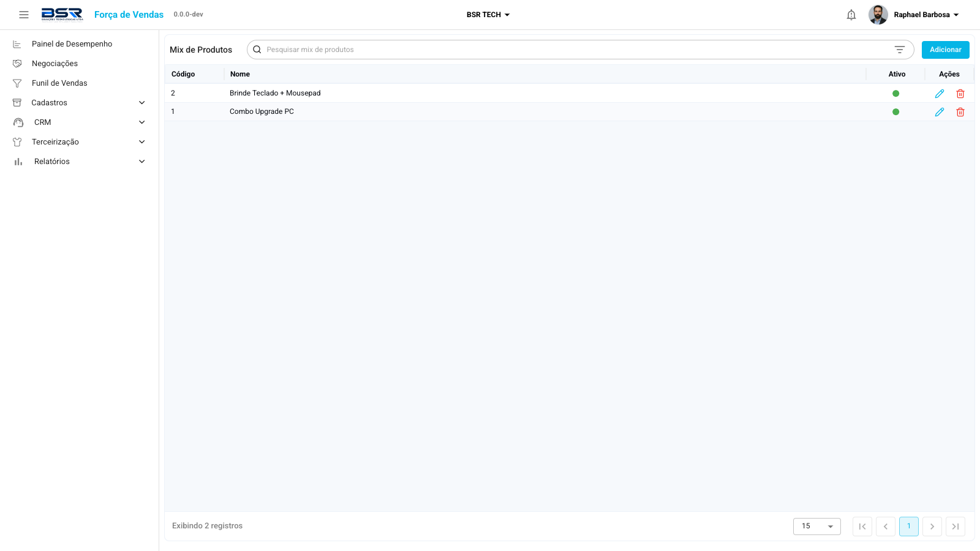Screen dimensions: 980x551
Task: Go to previous page of results
Action: (x=886, y=527)
